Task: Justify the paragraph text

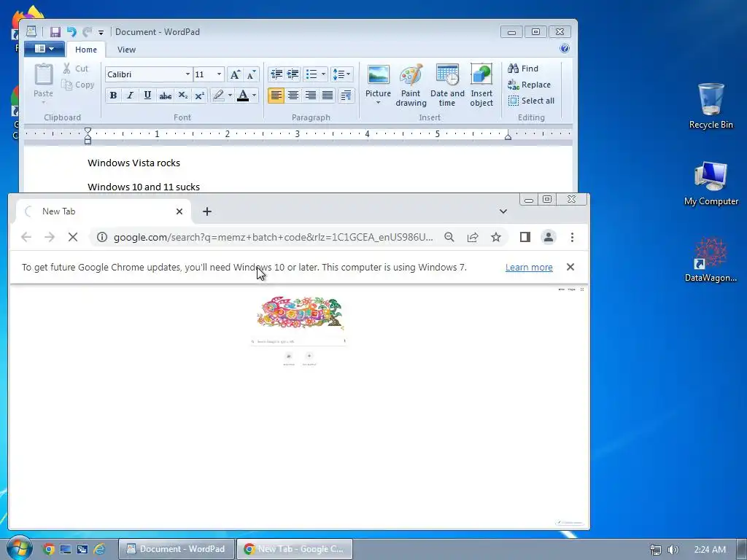Action: [x=328, y=96]
